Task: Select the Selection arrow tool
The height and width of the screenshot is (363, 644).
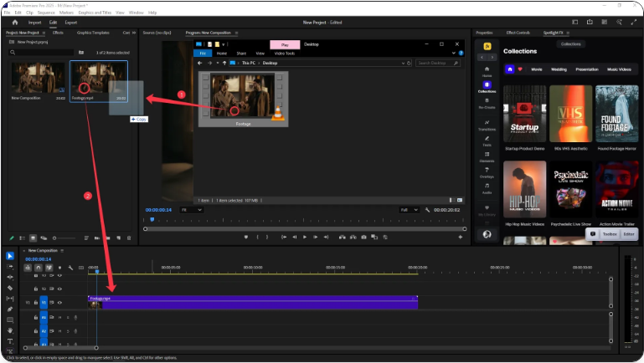Action: click(x=10, y=256)
